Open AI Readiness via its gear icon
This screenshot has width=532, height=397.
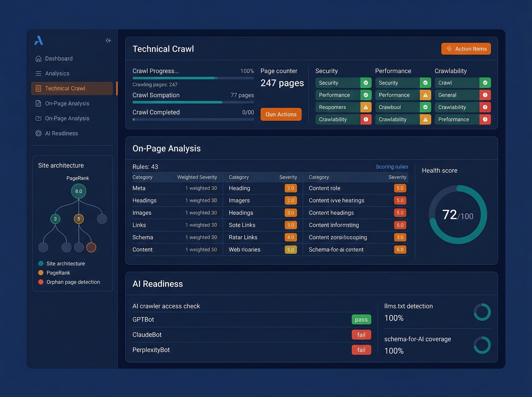click(x=39, y=133)
